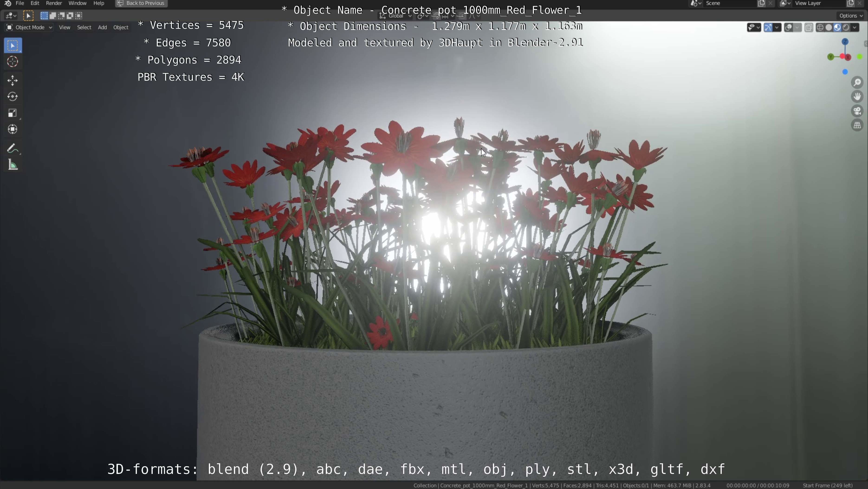The image size is (868, 489).
Task: Open object visibility and selectability dropdown
Action: 754,28
